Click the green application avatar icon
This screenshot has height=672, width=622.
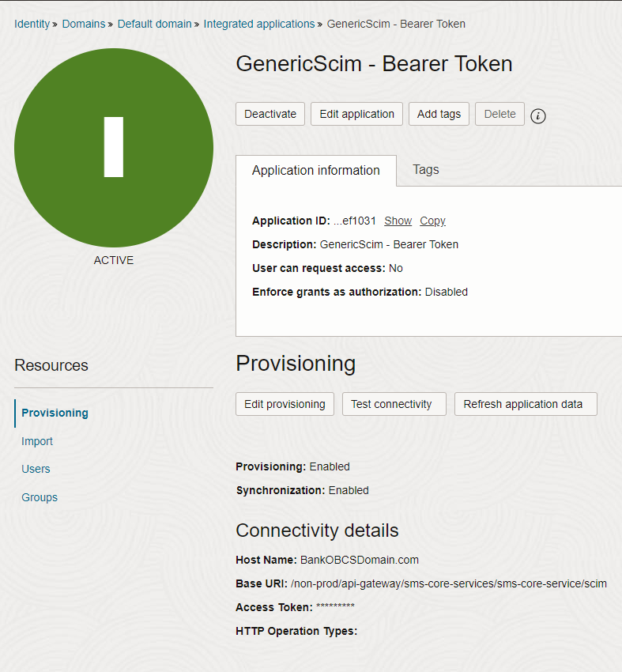click(x=114, y=147)
